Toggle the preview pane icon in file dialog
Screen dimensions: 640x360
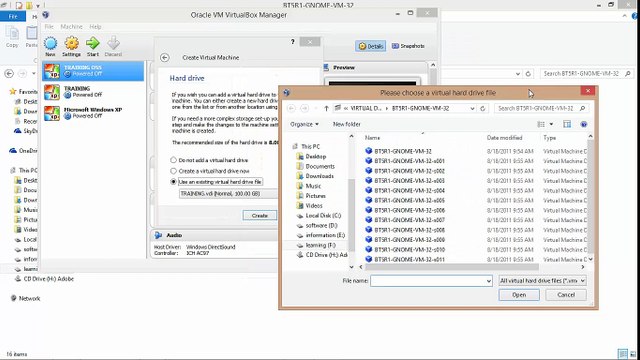point(567,124)
